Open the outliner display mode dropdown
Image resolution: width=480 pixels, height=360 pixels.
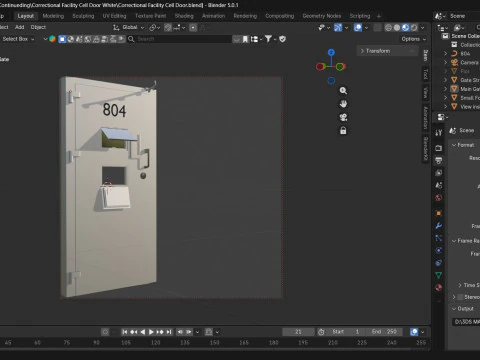(x=442, y=28)
